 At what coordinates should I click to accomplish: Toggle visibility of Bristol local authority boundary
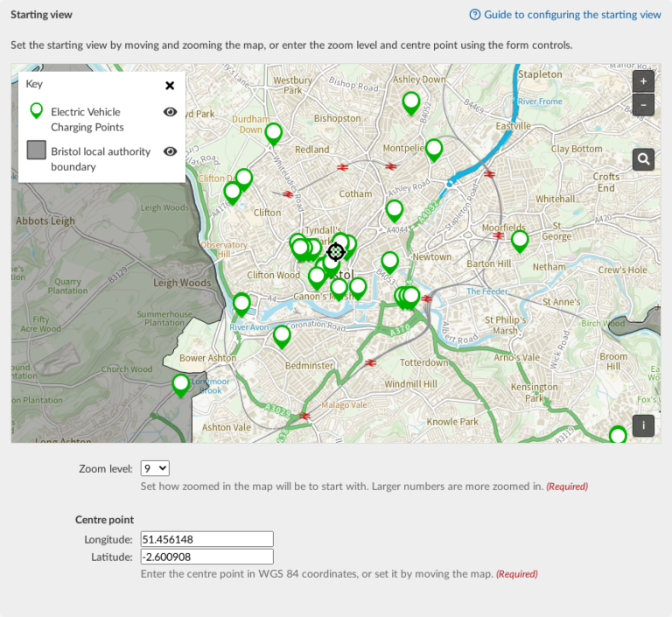[171, 151]
